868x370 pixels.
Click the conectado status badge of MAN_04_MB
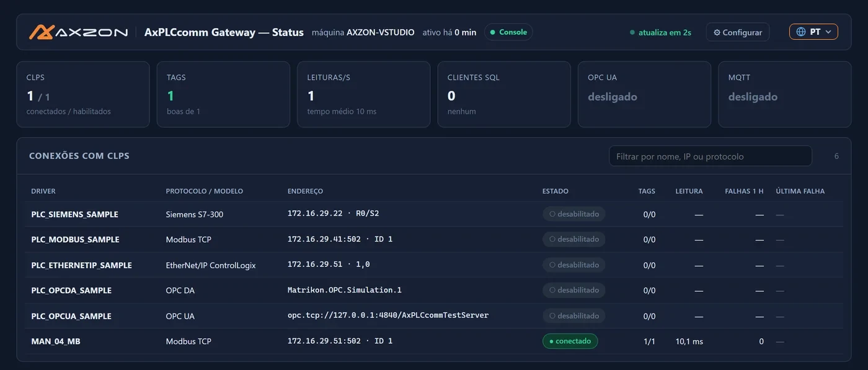(x=570, y=341)
